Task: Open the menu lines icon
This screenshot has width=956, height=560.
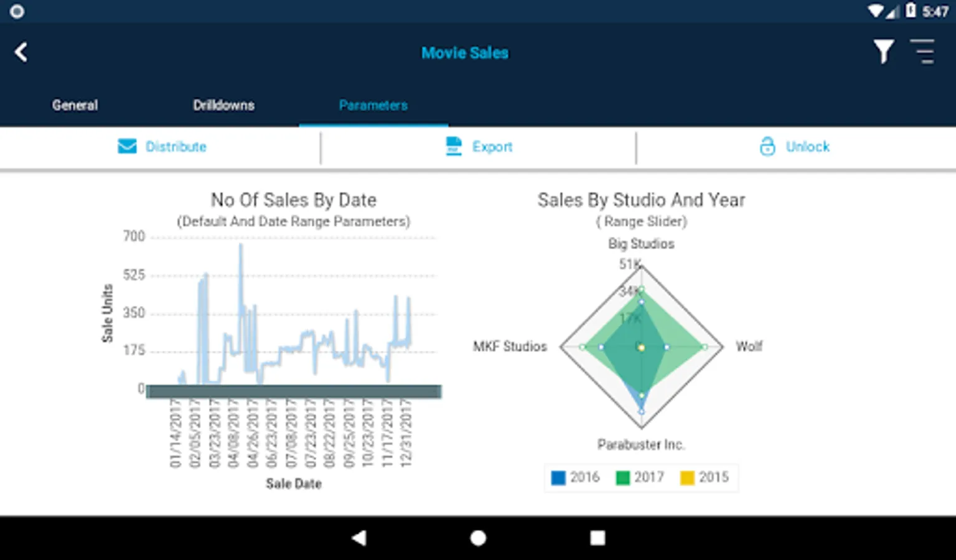Action: point(923,52)
